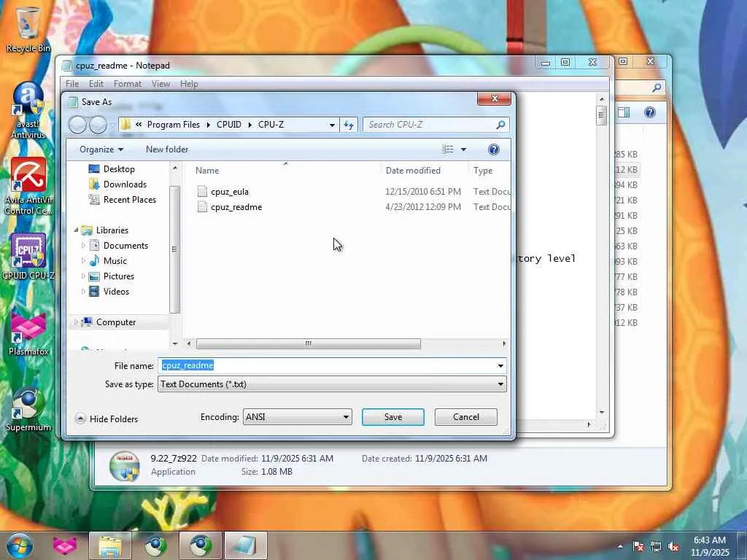The width and height of the screenshot is (747, 560).
Task: Click the pink cat taskbar icon
Action: point(65,545)
